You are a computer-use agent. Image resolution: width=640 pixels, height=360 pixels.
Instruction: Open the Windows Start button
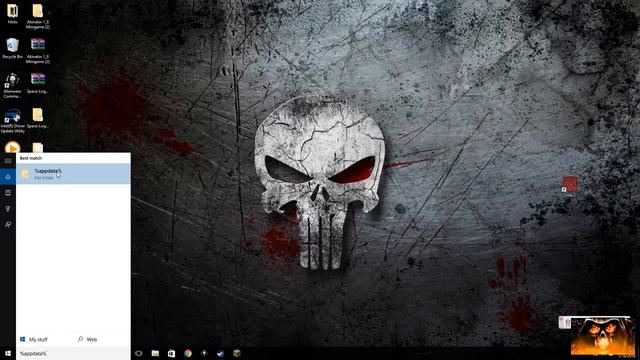8,353
